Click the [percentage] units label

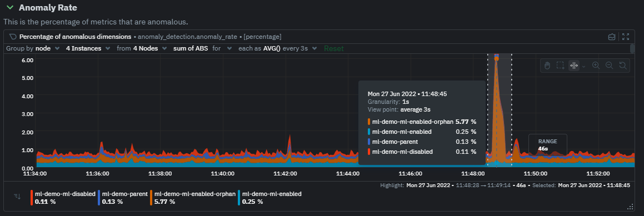pyautogui.click(x=262, y=37)
